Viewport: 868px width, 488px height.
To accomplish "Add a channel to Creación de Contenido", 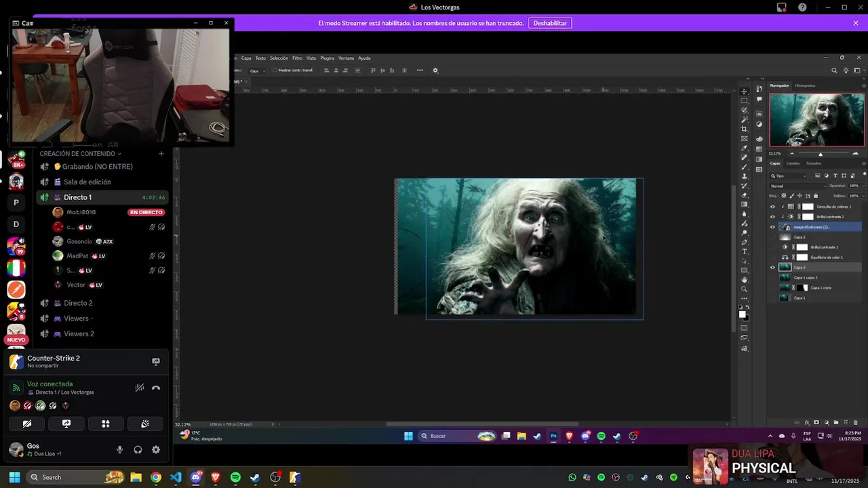I will [161, 154].
